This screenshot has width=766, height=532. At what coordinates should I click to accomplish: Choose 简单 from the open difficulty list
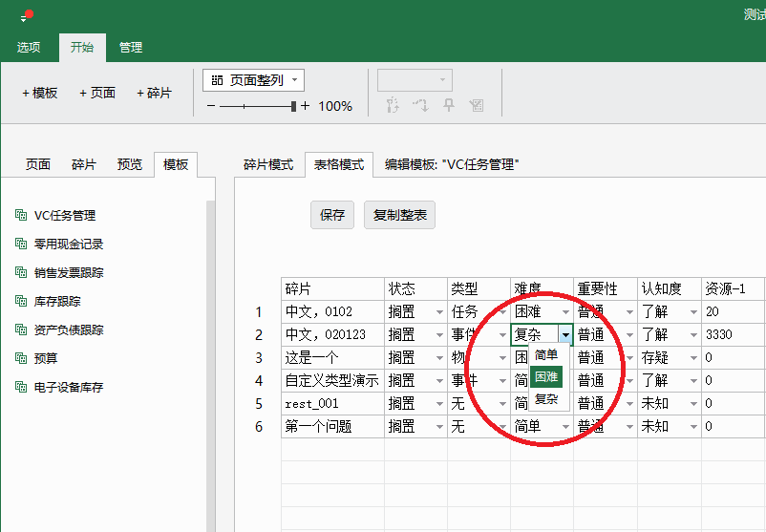(547, 355)
